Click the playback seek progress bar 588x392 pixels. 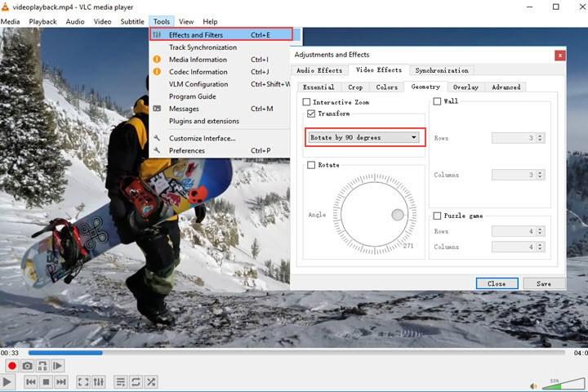click(296, 353)
